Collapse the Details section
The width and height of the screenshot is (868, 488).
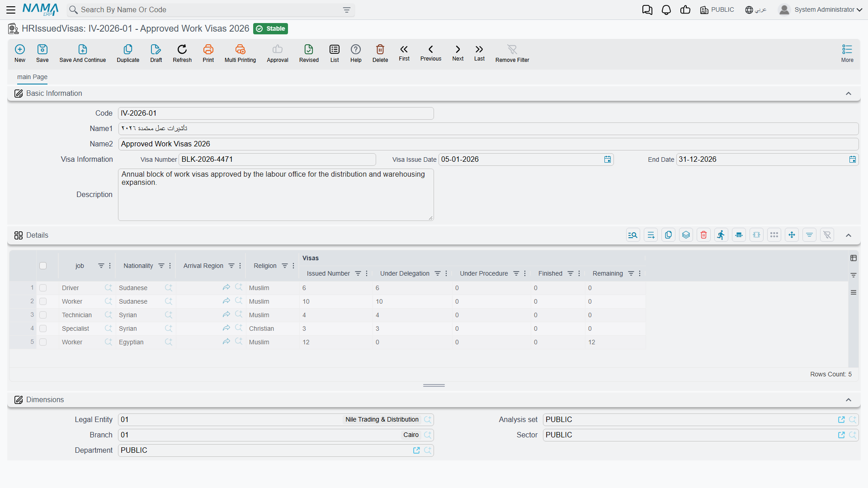click(849, 235)
